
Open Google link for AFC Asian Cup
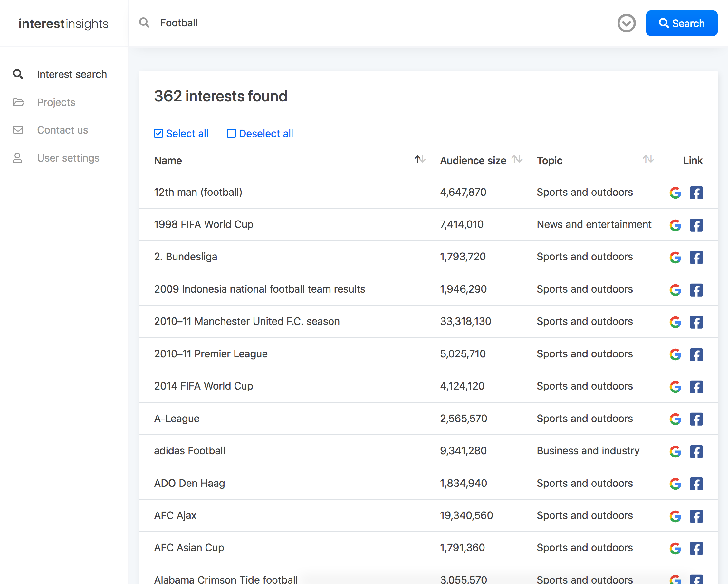coord(675,549)
